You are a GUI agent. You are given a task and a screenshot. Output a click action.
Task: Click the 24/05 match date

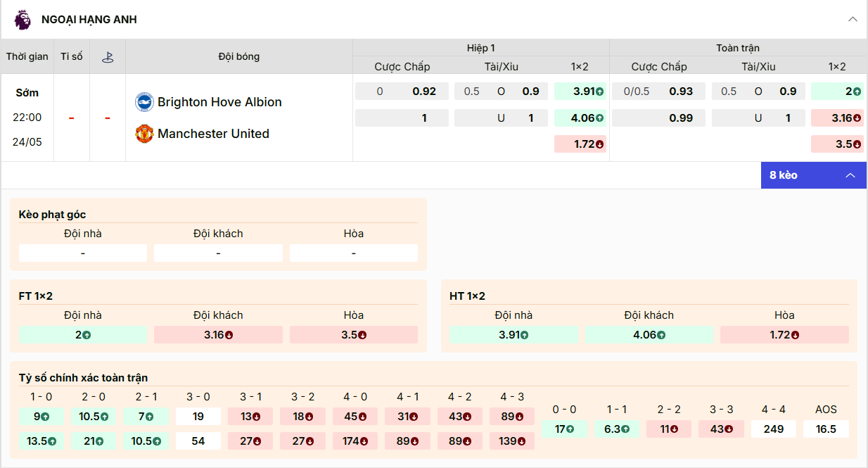pos(27,142)
